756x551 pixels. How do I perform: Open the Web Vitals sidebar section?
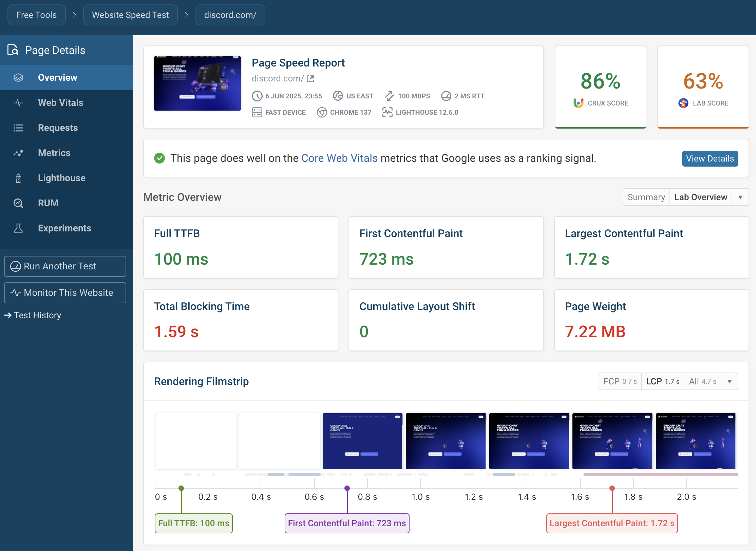pos(67,103)
